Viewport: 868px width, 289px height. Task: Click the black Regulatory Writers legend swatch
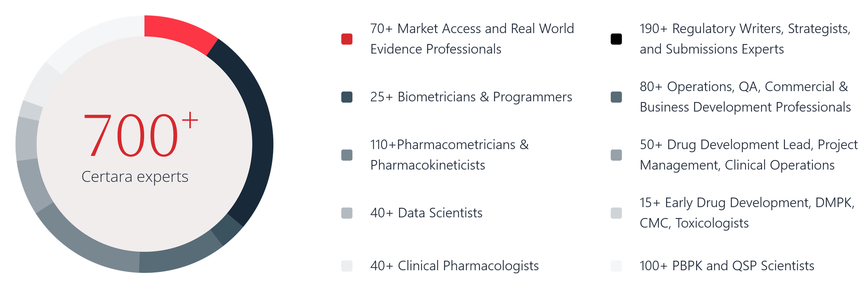(x=616, y=39)
